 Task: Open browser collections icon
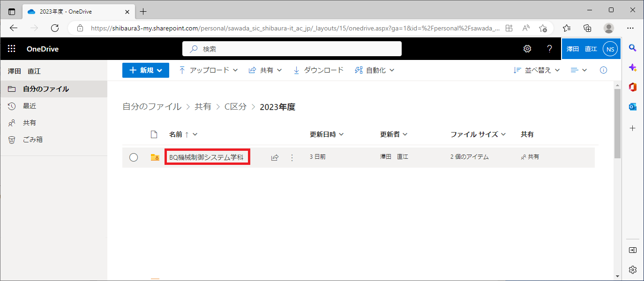pos(587,28)
